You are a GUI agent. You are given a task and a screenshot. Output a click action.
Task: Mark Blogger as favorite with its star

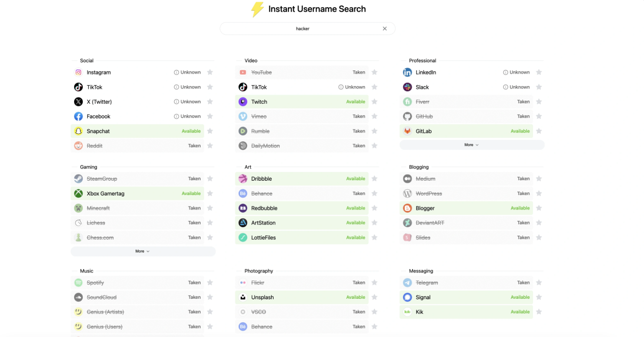539,208
